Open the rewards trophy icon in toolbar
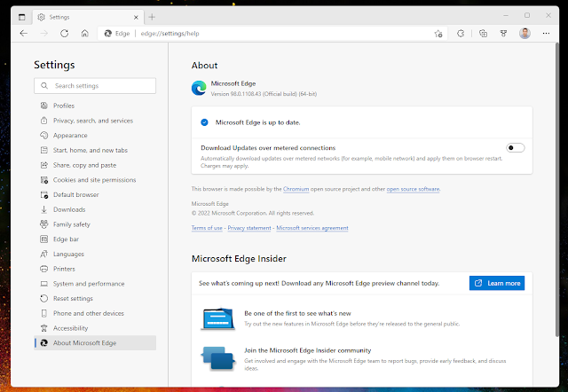568x392 pixels. point(503,34)
